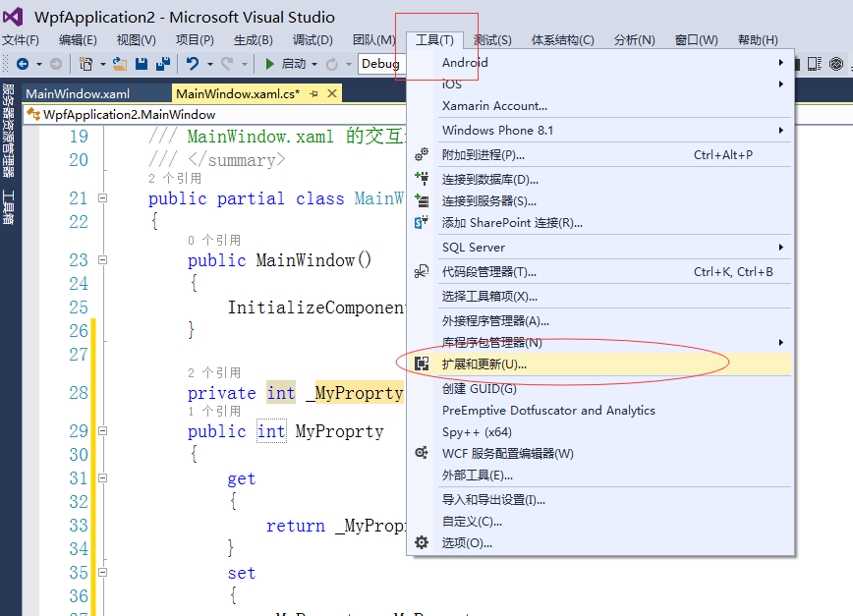Screen dimensions: 853x616
Task: Click the add SharePoint connection icon
Action: 422,222
